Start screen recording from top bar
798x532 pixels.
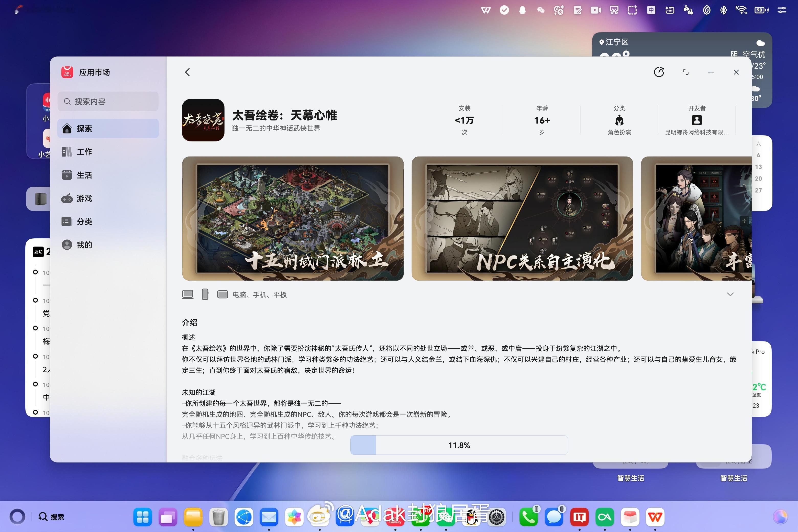pos(596,10)
